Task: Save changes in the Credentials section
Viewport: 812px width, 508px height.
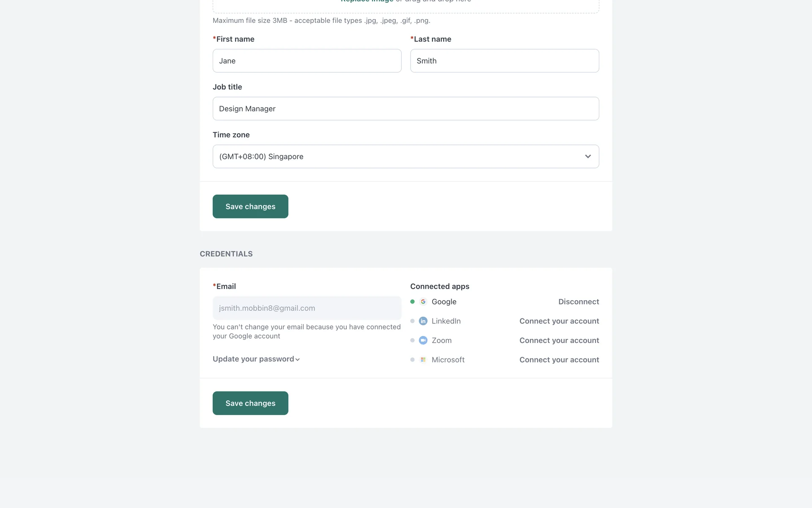Action: [x=250, y=403]
